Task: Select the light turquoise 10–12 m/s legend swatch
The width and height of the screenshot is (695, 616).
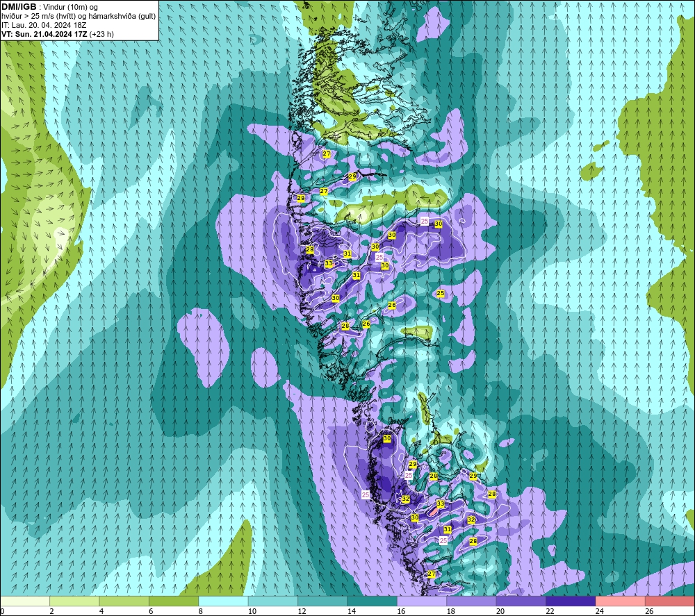Action: click(273, 601)
